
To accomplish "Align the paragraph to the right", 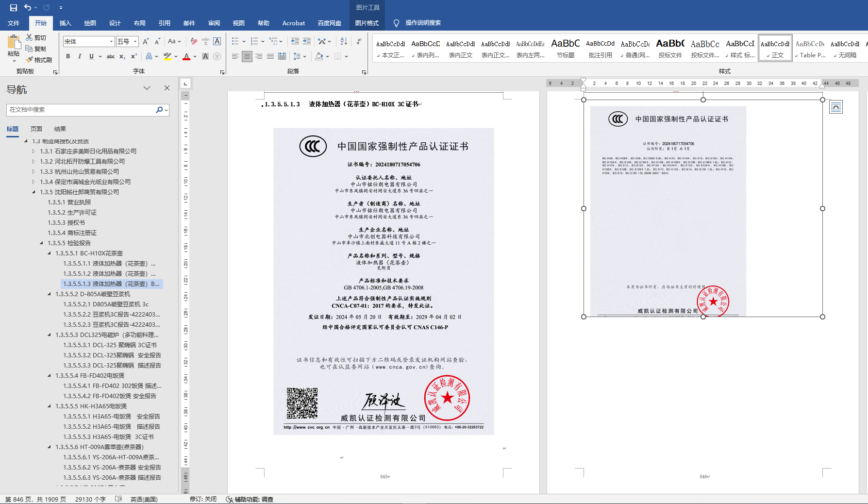I will tap(259, 56).
